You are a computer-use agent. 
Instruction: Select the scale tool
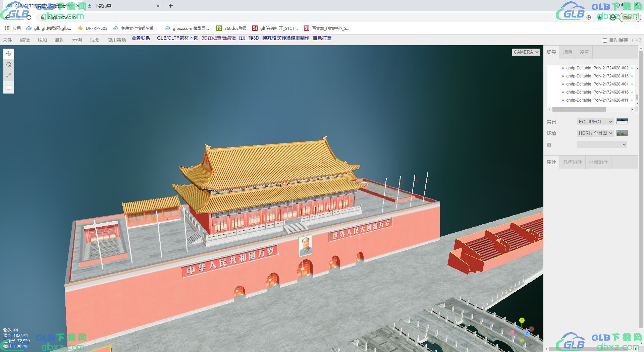[9, 75]
